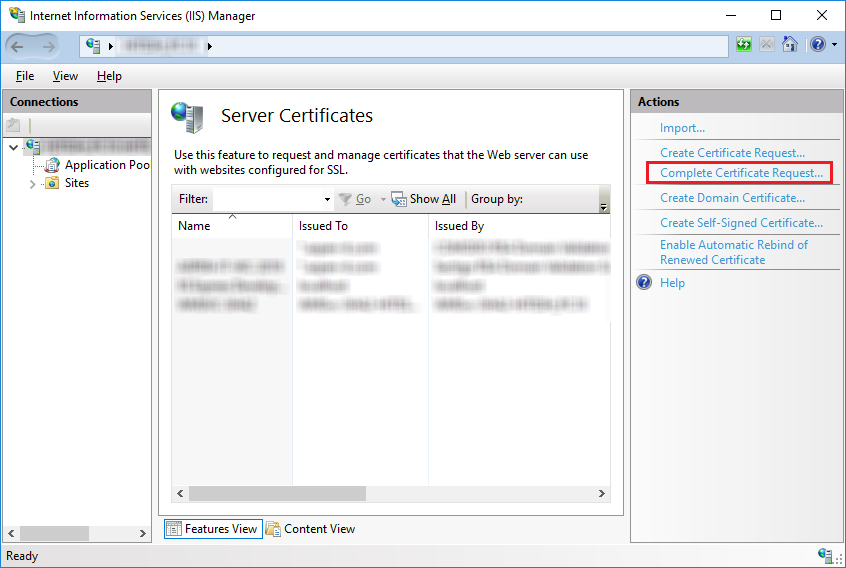The image size is (846, 568).
Task: Click the certificate list horizontal scrollbar thumb
Action: 277,494
